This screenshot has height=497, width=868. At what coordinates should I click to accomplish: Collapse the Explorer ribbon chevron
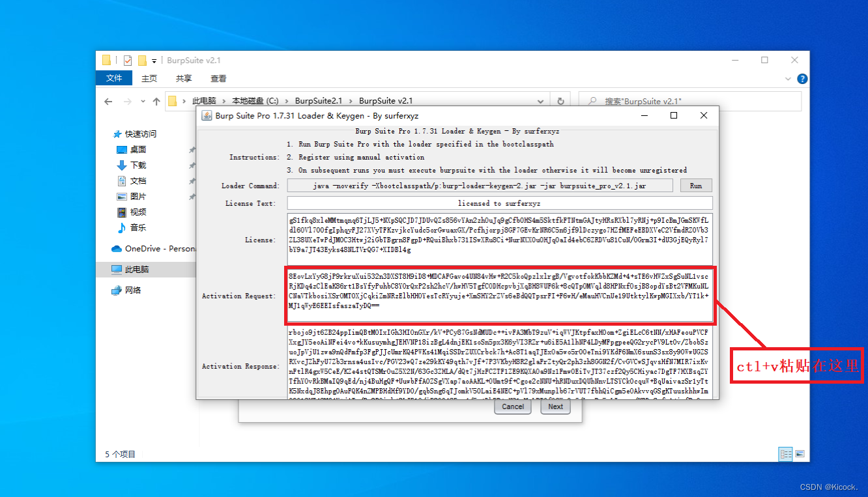pyautogui.click(x=788, y=79)
